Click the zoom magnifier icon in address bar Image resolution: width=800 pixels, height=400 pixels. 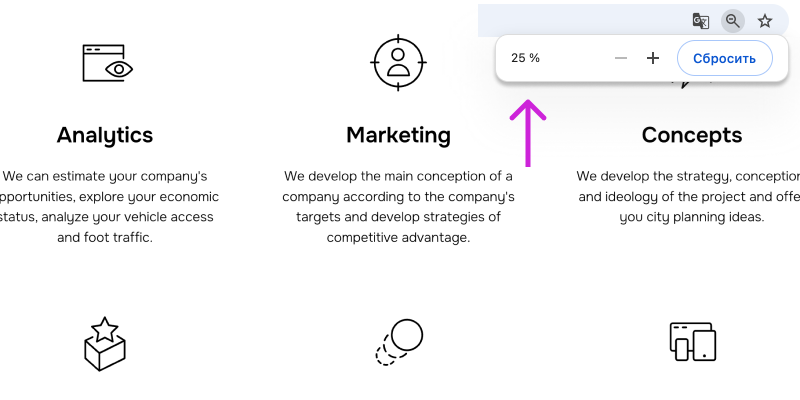point(733,21)
